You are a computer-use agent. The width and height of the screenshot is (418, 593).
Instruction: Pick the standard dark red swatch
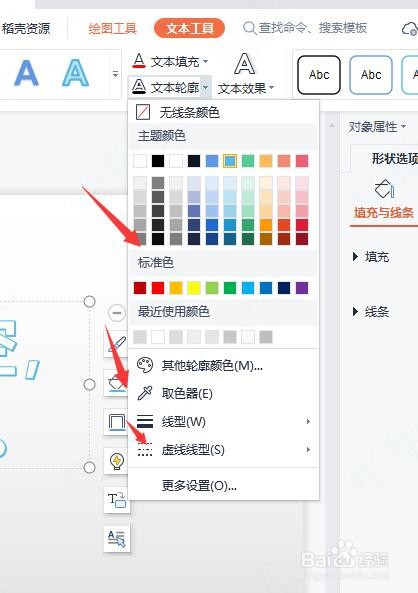[140, 288]
